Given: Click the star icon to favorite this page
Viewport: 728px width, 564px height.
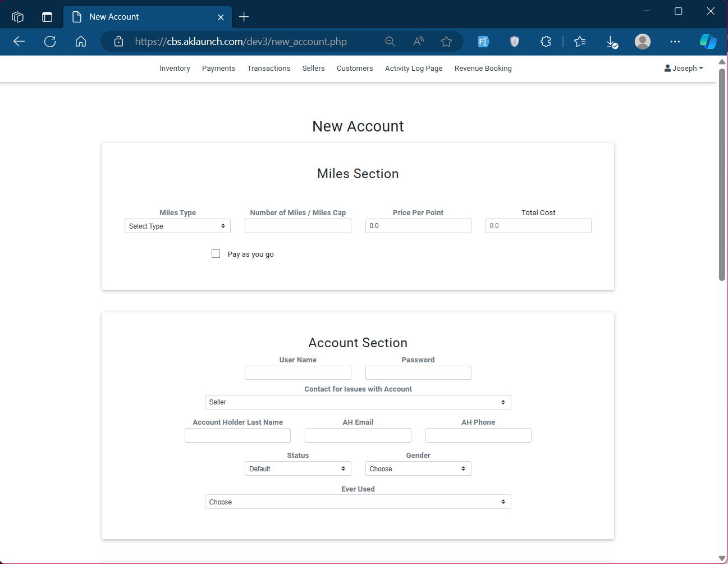Looking at the screenshot, I should (446, 42).
